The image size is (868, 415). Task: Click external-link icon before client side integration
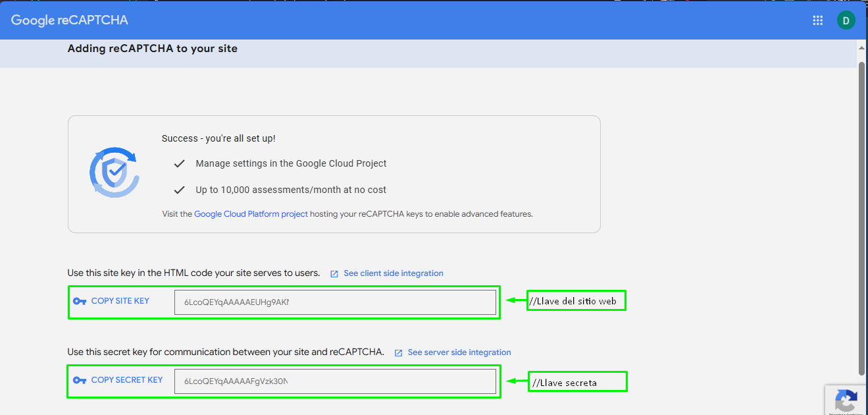(334, 274)
